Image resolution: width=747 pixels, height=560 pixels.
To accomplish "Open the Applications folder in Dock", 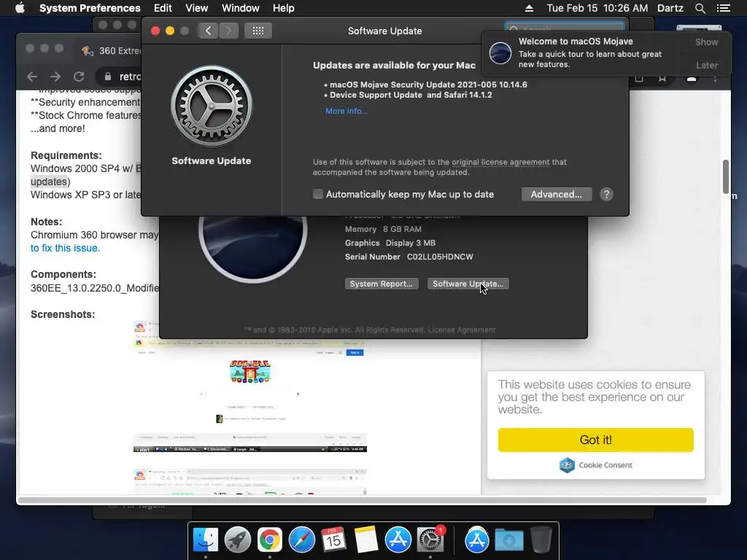I will pyautogui.click(x=476, y=540).
